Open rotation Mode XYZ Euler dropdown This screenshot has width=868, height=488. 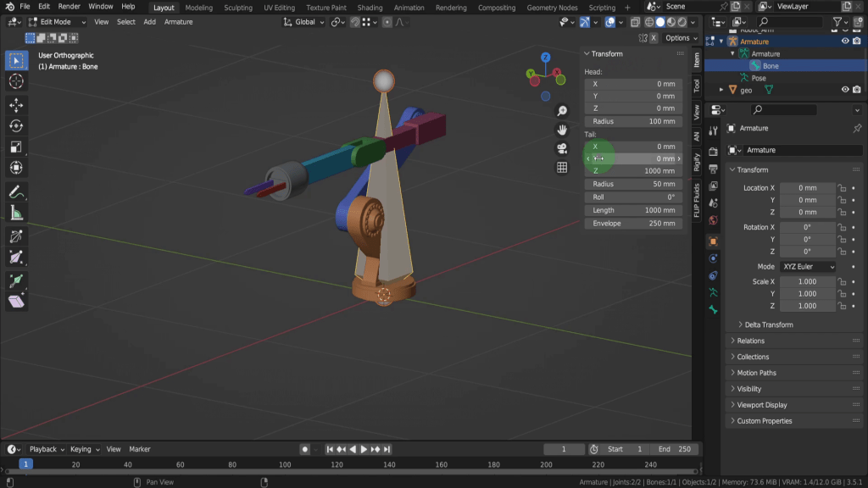[807, 266]
